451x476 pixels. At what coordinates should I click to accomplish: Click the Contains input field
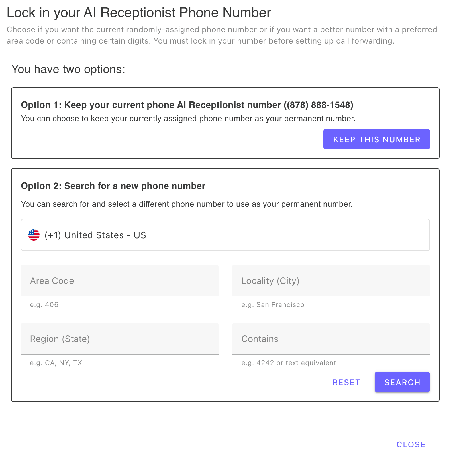pyautogui.click(x=330, y=339)
